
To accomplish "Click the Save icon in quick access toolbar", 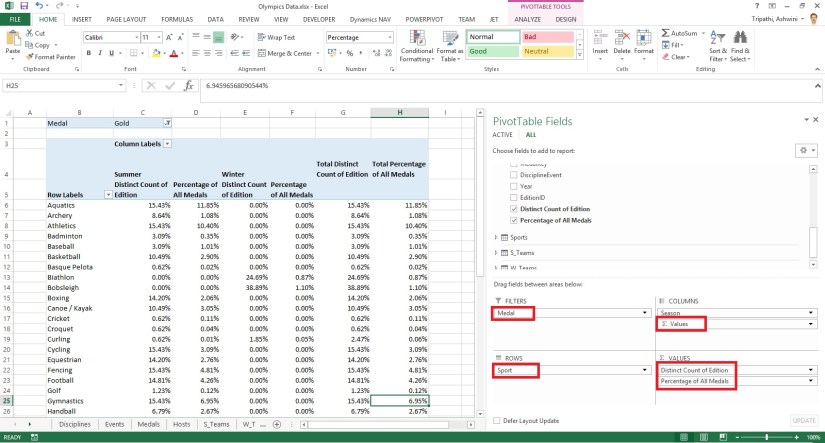I will coord(24,6).
